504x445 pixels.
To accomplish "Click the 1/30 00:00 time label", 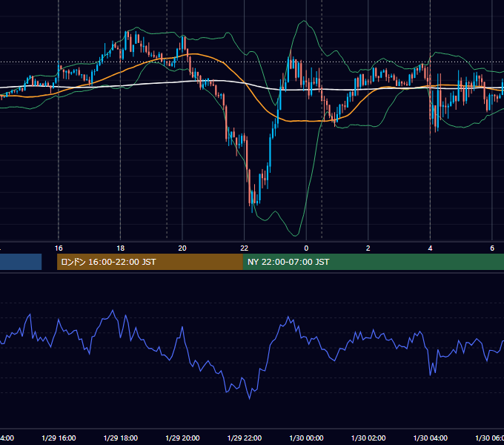I will tap(306, 438).
